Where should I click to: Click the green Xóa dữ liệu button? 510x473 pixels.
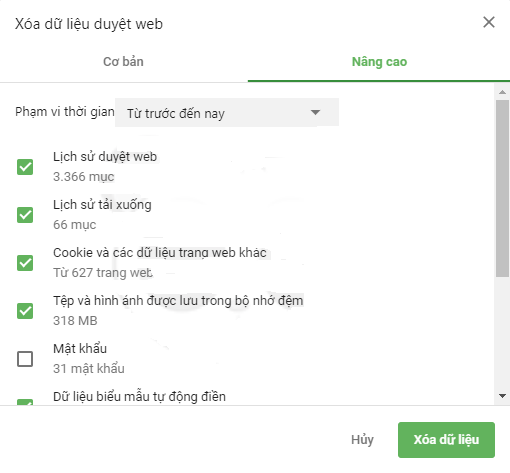[446, 440]
